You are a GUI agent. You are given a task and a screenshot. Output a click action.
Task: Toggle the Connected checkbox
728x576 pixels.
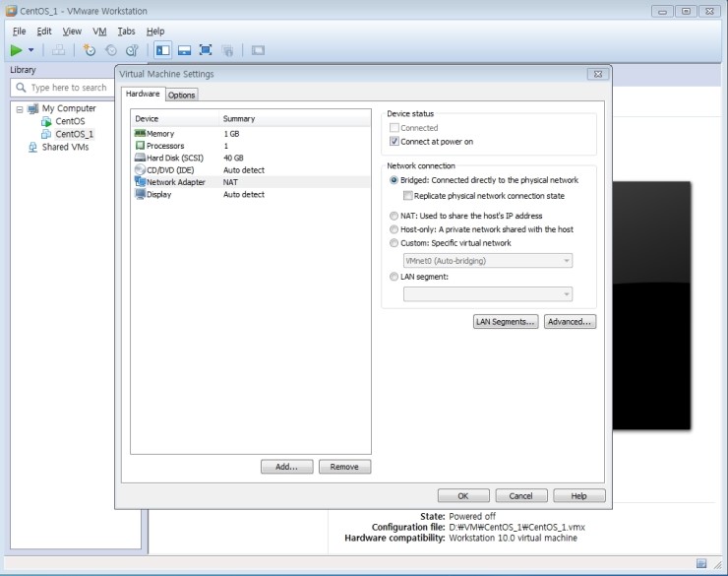394,128
